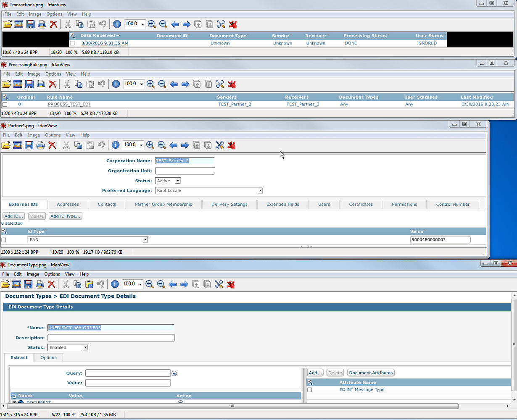Open the EAN Id Type dropdown

(x=145, y=240)
